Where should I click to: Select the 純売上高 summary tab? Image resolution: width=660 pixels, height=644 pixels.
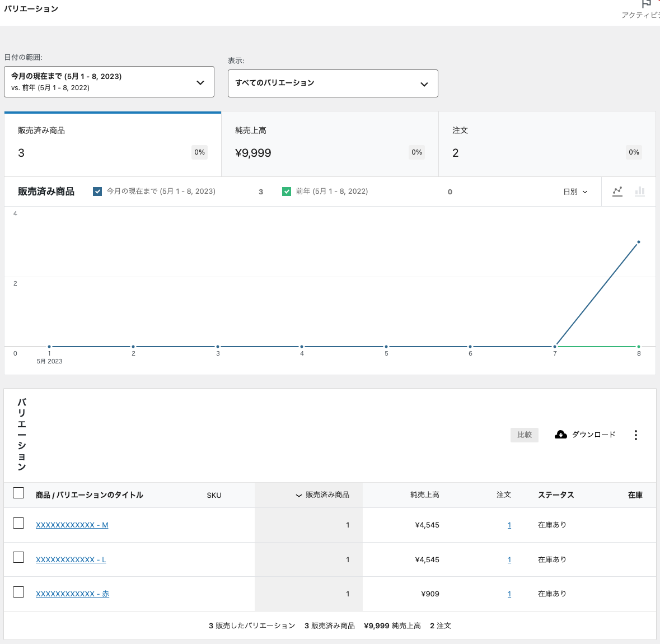pos(330,144)
